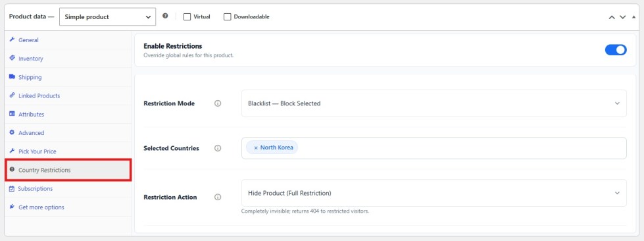Click the Shipping tab truck icon
The image size is (644, 241).
click(12, 76)
